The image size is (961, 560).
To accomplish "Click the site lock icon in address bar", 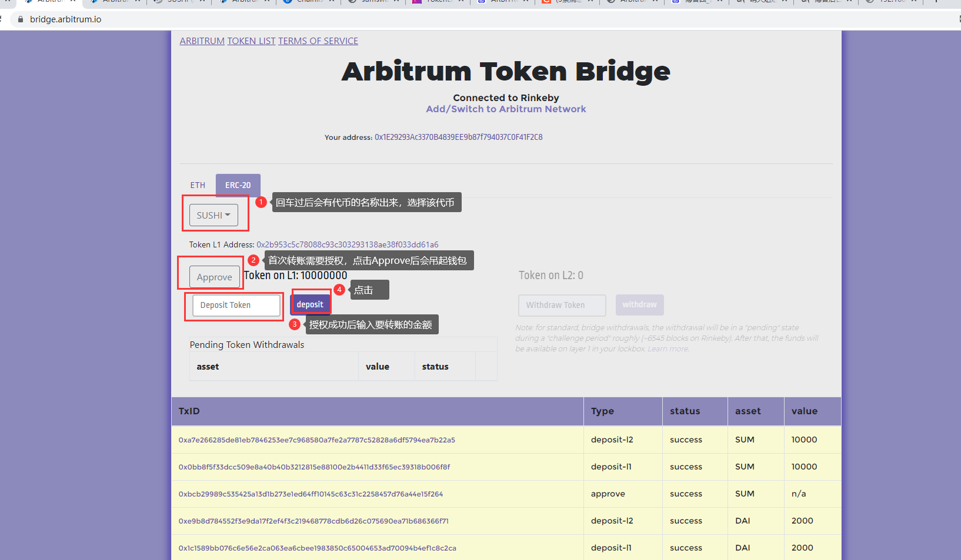I will (21, 19).
